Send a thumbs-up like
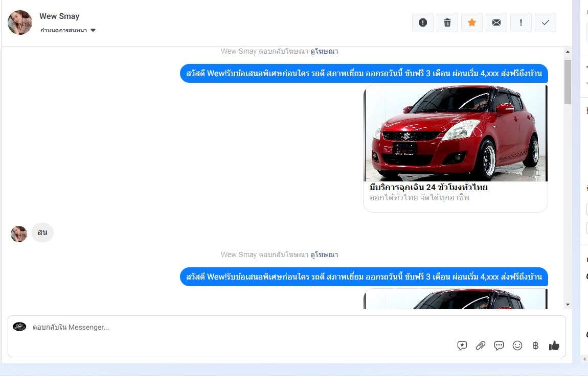 point(554,345)
